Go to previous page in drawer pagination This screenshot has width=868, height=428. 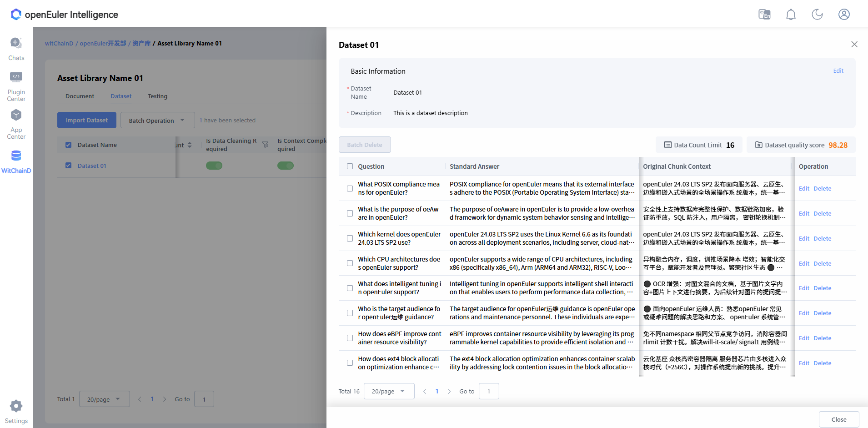coord(425,391)
